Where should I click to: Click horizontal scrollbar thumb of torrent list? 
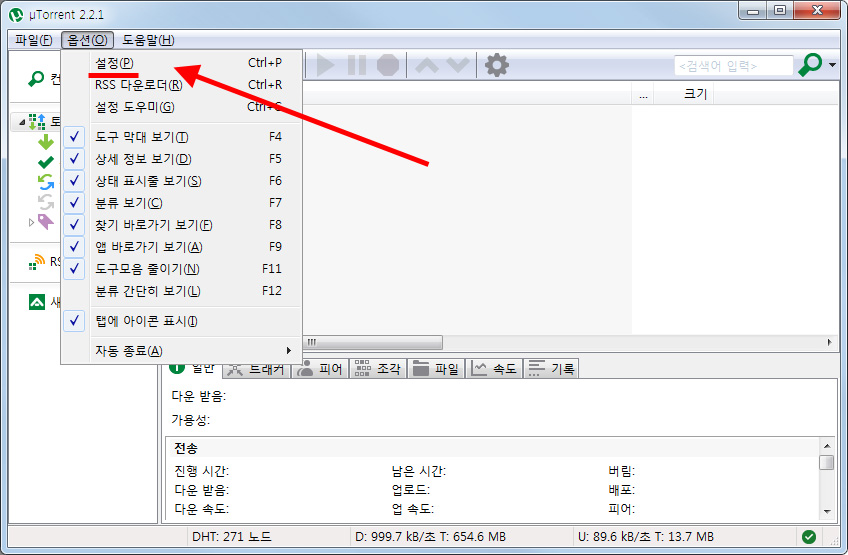[x=373, y=342]
